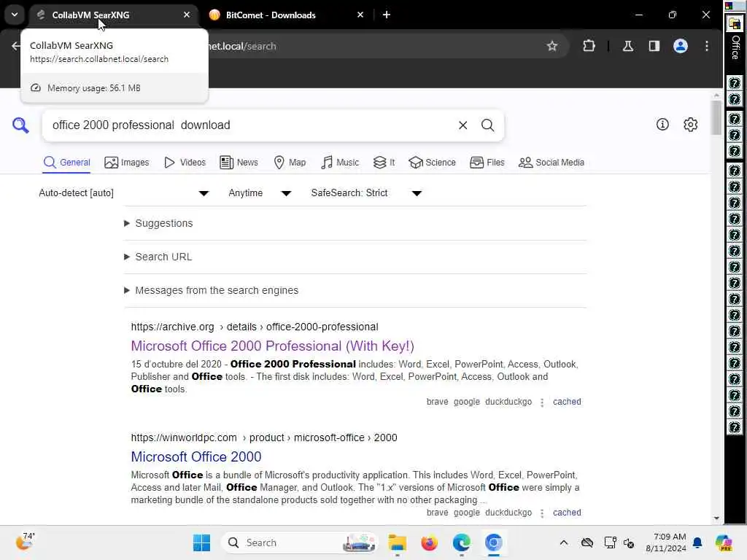Close the BitComet Downloads tab
Image resolution: width=747 pixels, height=560 pixels.
(x=360, y=15)
